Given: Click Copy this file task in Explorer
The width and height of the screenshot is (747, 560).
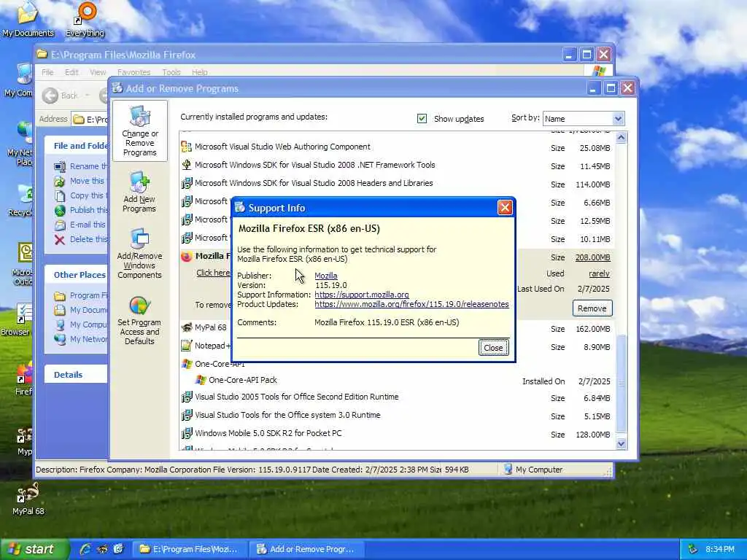Looking at the screenshot, I should [80, 195].
